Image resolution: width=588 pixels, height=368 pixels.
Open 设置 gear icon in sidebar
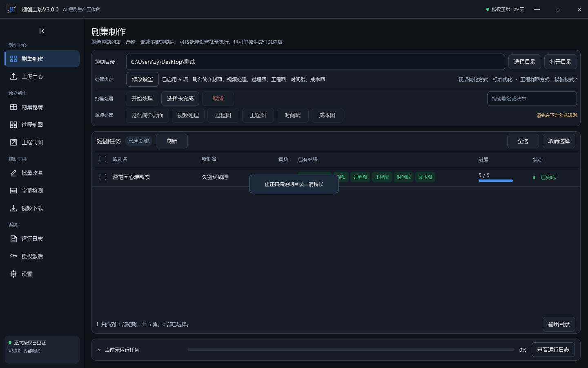[13, 274]
